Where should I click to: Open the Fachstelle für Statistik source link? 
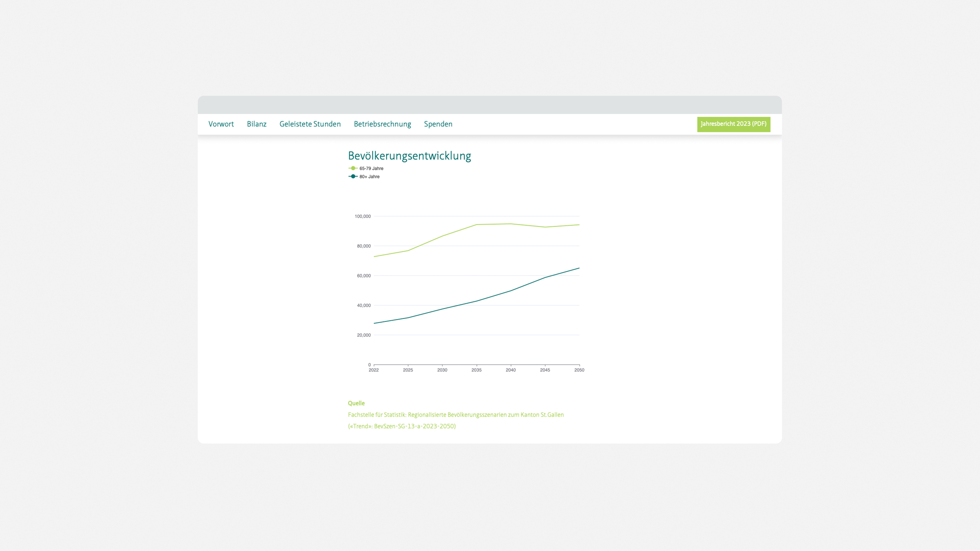coord(456,420)
